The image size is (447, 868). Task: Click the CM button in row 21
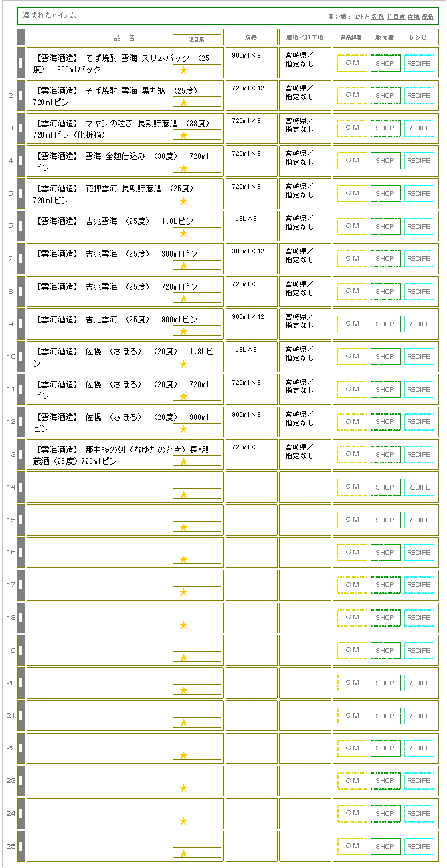pyautogui.click(x=352, y=716)
